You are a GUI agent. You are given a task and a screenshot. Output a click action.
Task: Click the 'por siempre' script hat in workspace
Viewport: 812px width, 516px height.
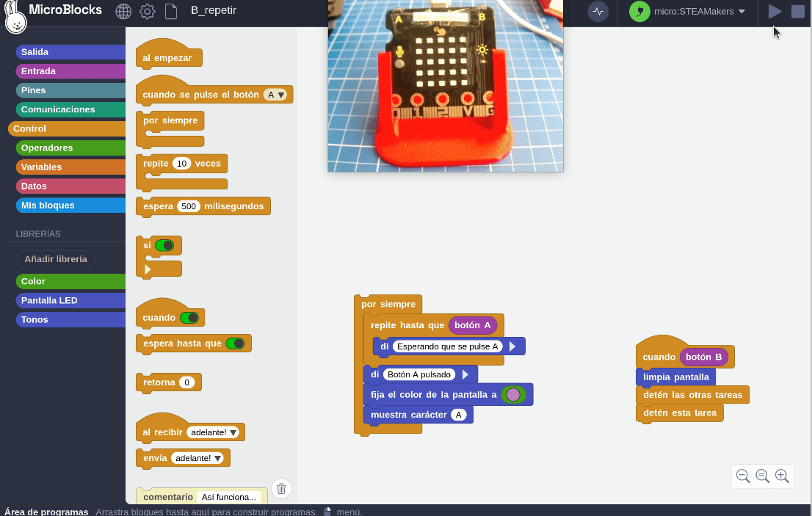388,305
